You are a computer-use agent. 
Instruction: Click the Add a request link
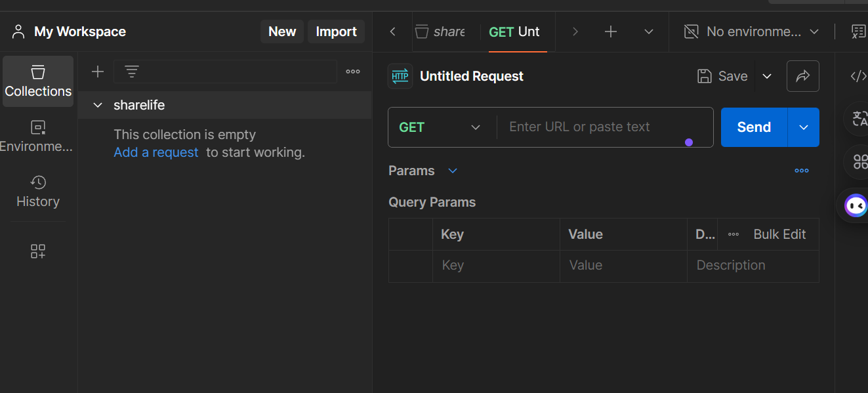[x=156, y=152]
